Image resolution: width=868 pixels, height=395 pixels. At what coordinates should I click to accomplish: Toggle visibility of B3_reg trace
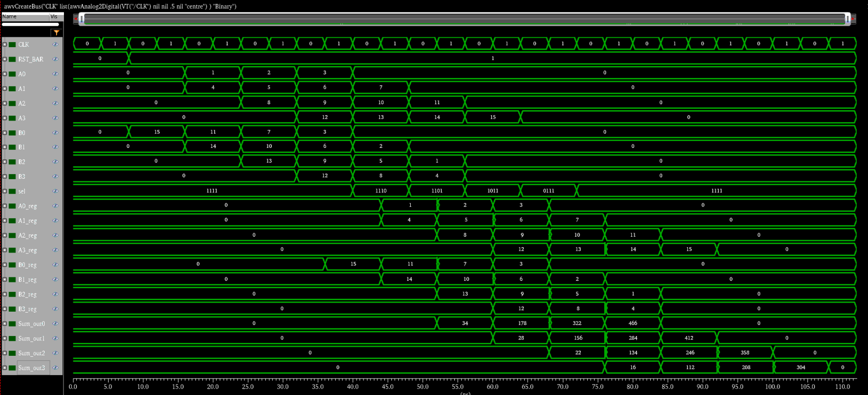tap(56, 309)
